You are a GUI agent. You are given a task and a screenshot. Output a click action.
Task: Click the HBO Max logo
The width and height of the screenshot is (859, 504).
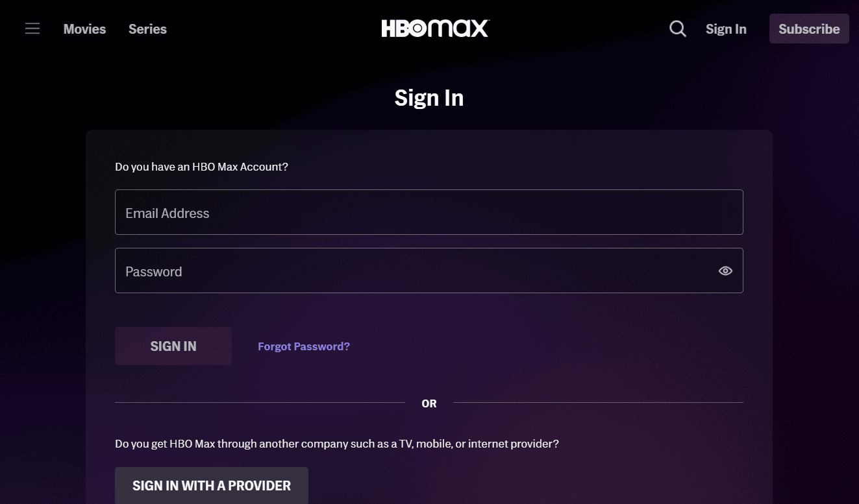(x=435, y=29)
